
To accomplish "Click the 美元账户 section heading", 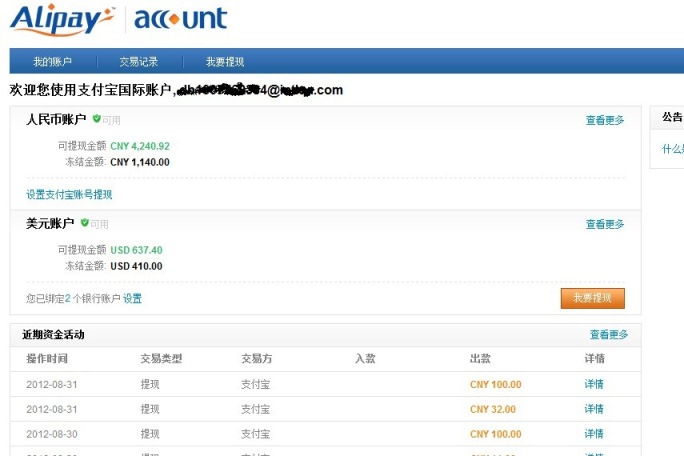I will 50,223.
